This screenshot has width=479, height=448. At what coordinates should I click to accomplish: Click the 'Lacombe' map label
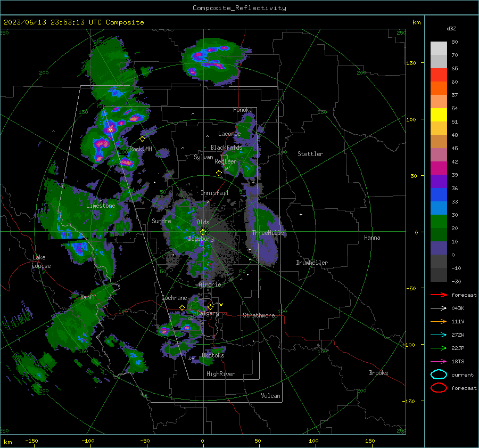229,134
